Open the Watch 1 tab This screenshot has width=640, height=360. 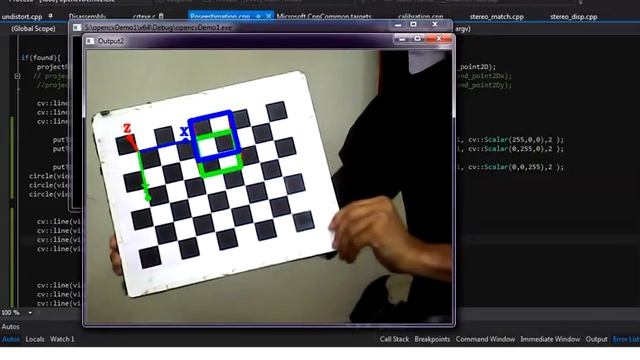point(62,339)
